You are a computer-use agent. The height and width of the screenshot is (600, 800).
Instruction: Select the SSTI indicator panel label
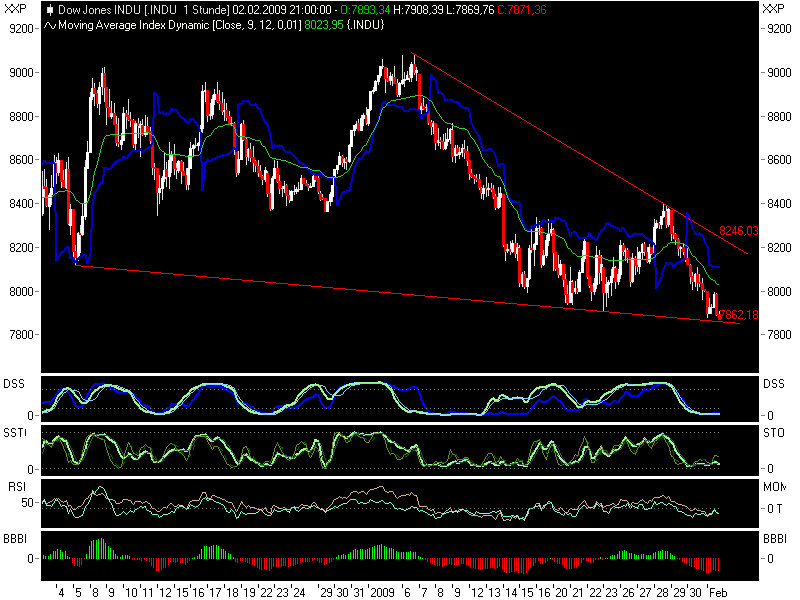point(16,432)
